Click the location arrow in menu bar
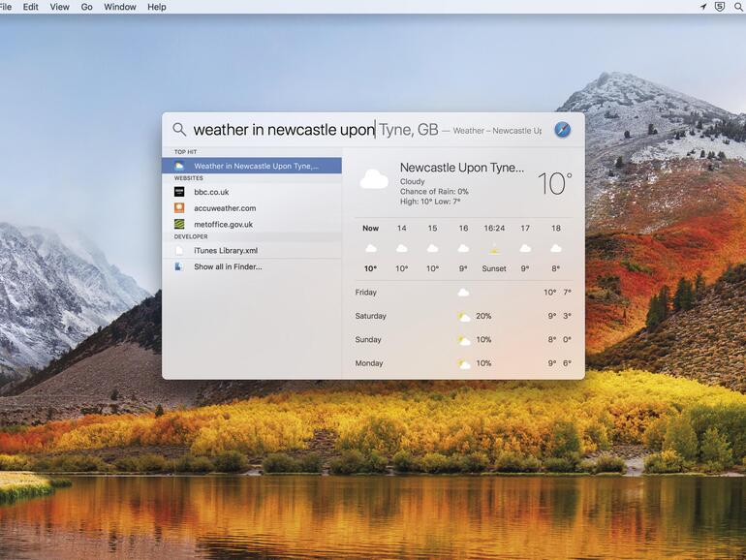This screenshot has width=746, height=560. [703, 7]
